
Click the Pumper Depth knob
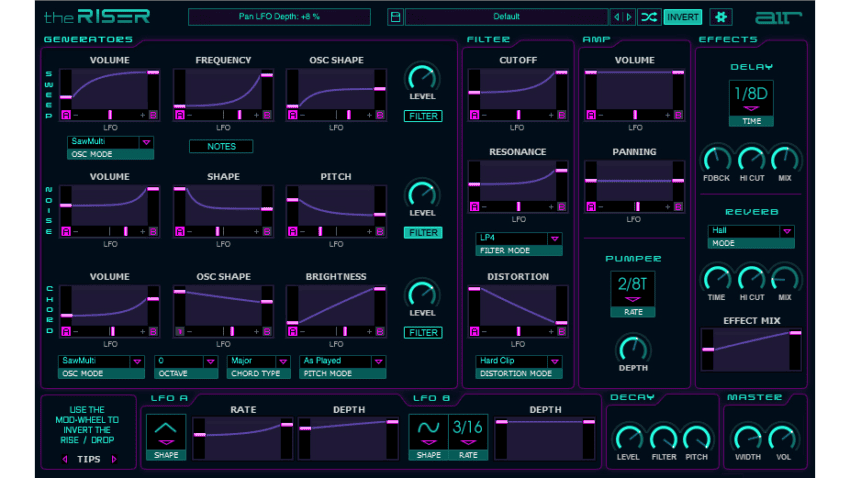point(632,348)
